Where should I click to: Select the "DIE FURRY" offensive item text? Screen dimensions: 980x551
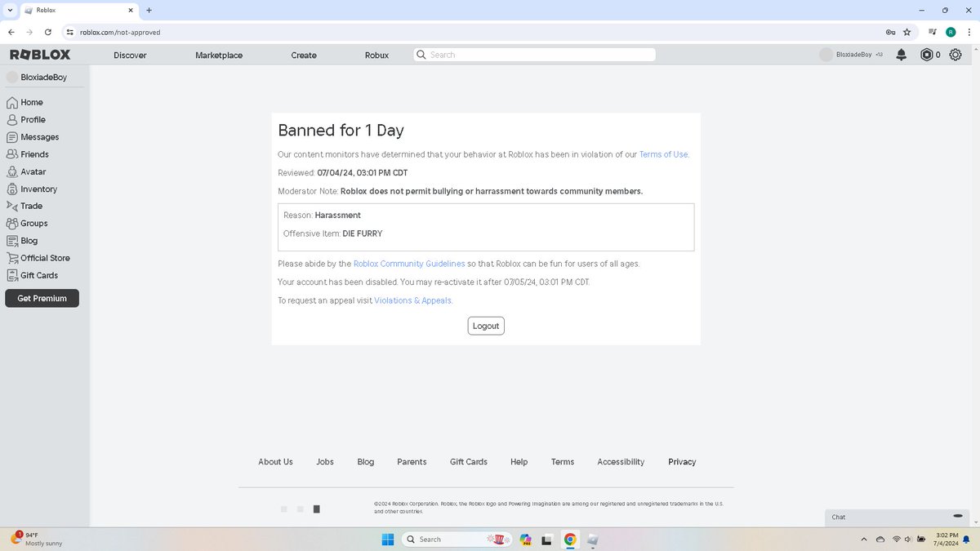coord(363,233)
